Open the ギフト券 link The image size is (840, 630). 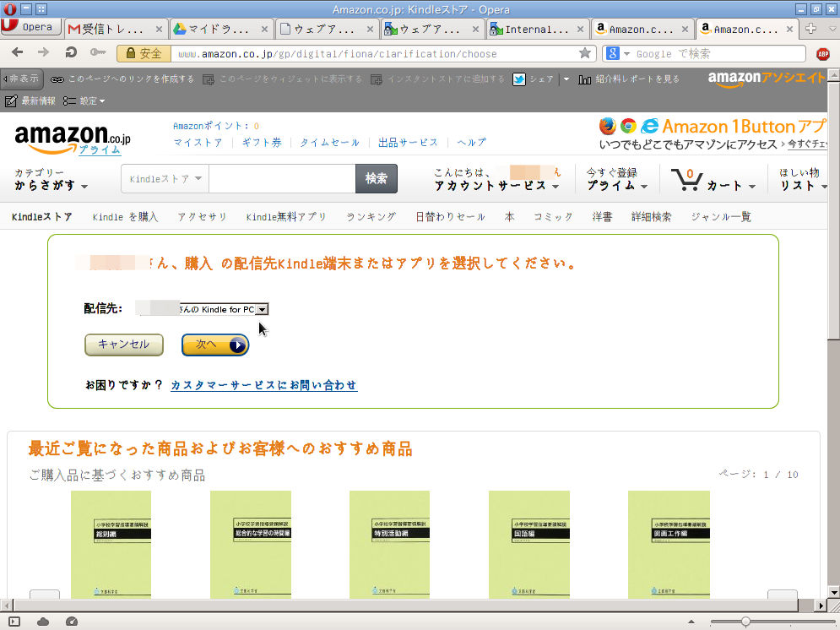point(262,143)
